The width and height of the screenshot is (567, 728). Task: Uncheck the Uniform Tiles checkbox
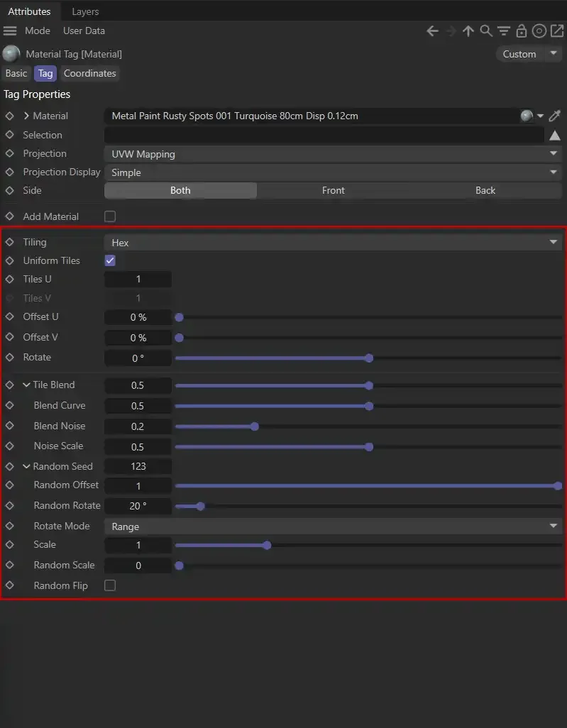click(110, 260)
